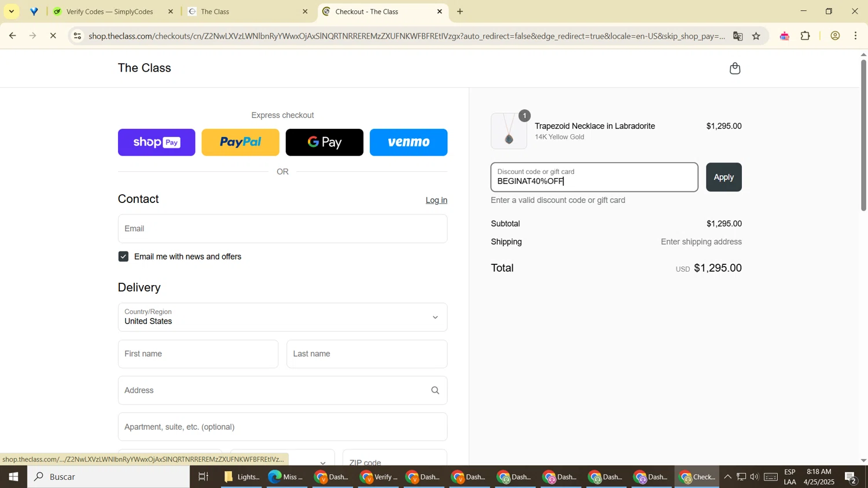The image size is (868, 488).
Task: Open site information icon in address bar
Action: (77, 36)
